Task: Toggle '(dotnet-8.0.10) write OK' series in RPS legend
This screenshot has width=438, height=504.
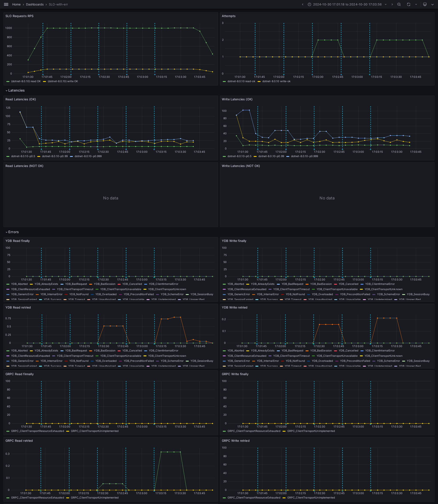Action: tap(63, 82)
